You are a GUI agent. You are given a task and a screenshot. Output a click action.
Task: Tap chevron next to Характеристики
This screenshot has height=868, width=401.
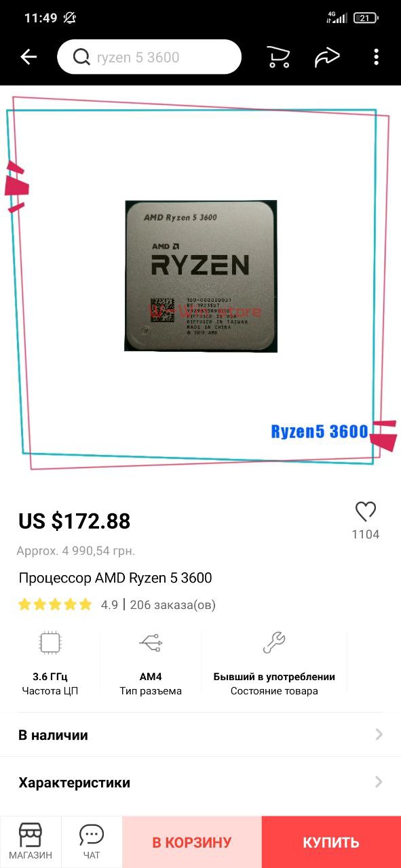click(379, 783)
